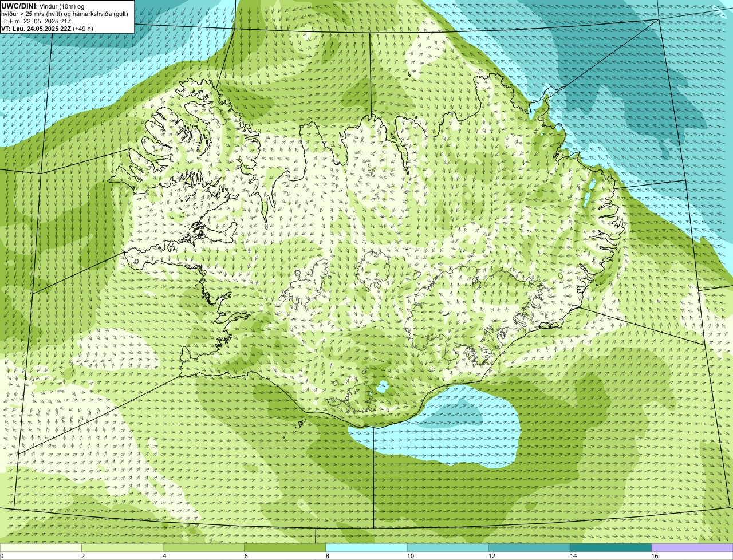733x560 pixels.
Task: Choose the dark teal 14–16 m/s legend swatch
Action: [x=610, y=548]
